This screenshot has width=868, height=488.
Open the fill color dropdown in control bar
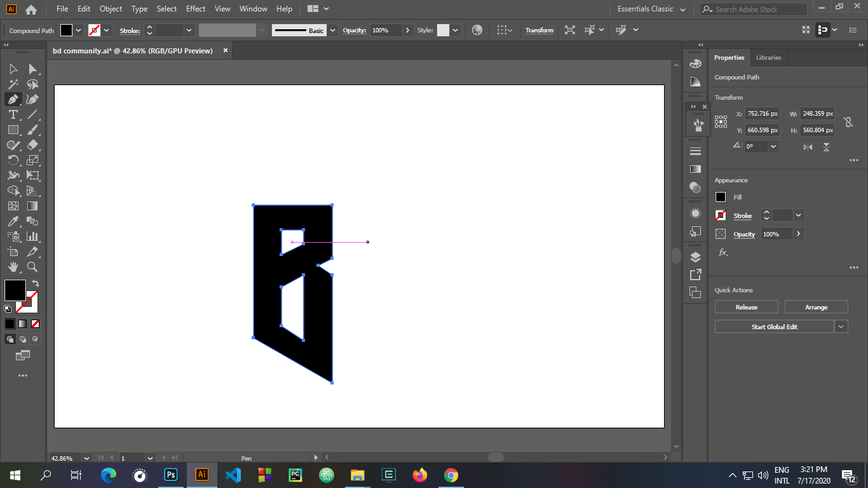[79, 30]
